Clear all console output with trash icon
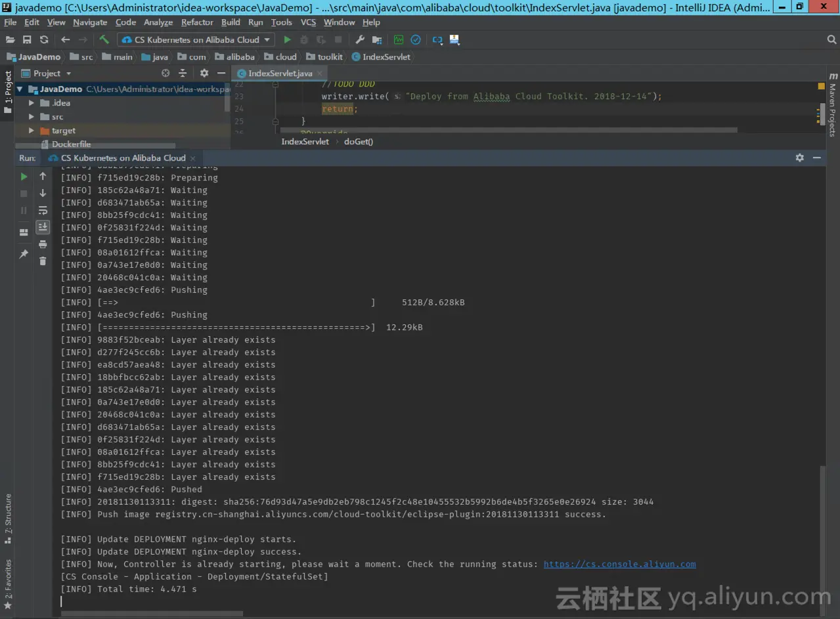 [x=43, y=261]
